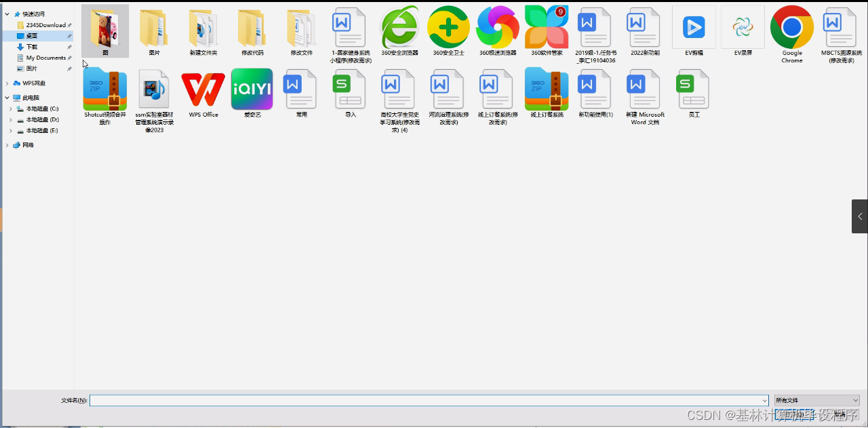Go to 图片 in quick access pane
The width and height of the screenshot is (868, 428).
click(32, 69)
